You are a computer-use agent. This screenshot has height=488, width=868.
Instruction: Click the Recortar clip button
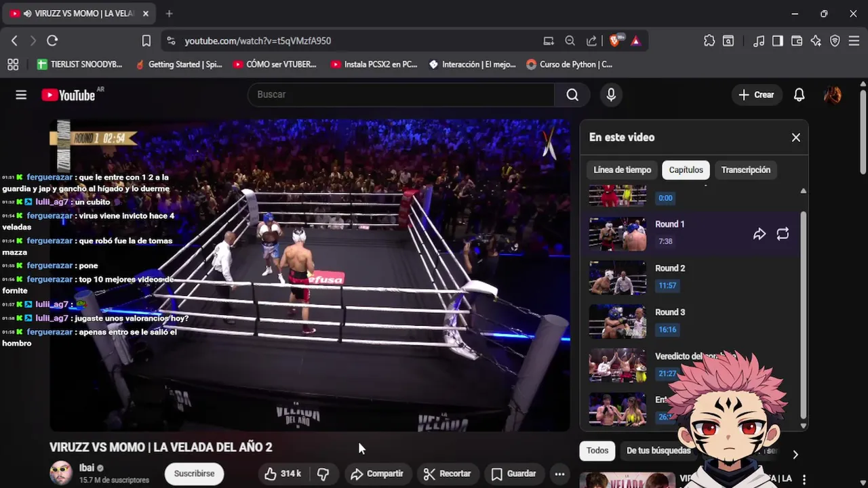click(x=447, y=474)
